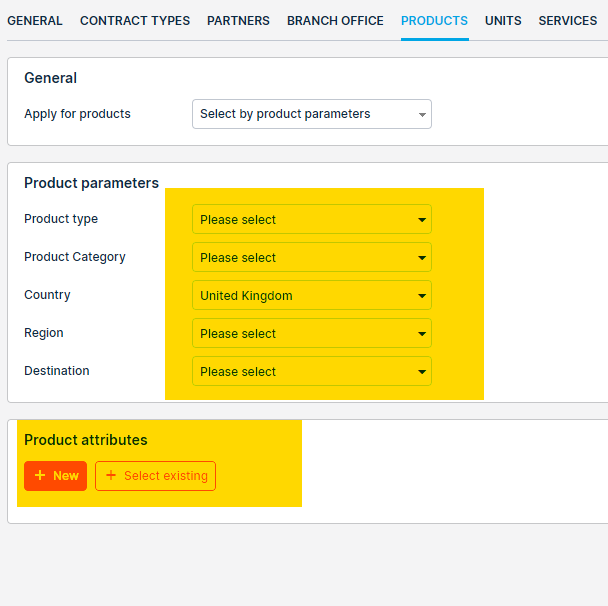Click the Apply for products dropdown arrow

(422, 114)
